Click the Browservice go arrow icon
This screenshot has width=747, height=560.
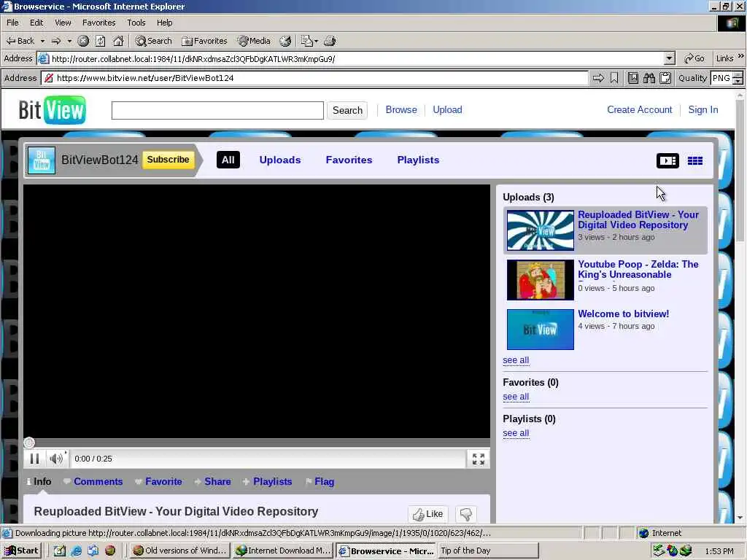(x=598, y=78)
